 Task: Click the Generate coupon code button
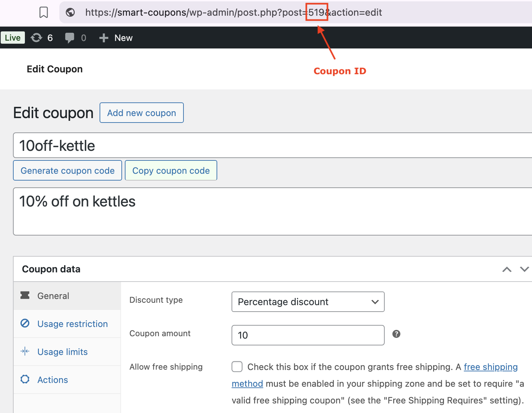click(68, 171)
